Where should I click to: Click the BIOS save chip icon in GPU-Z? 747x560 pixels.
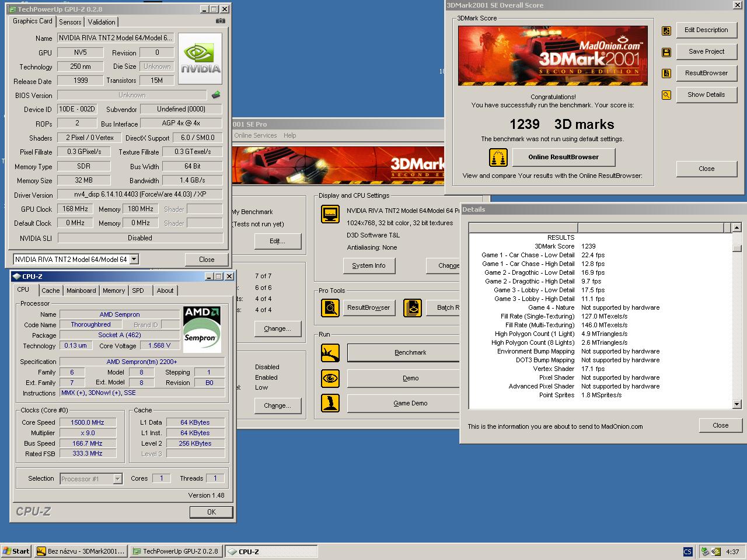click(216, 94)
